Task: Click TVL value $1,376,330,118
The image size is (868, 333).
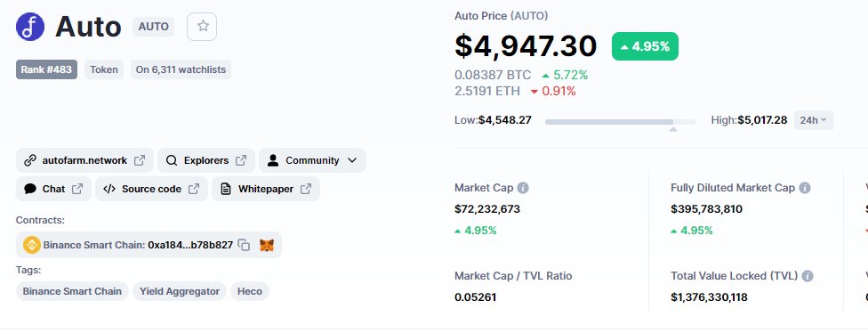Action: 709,297
